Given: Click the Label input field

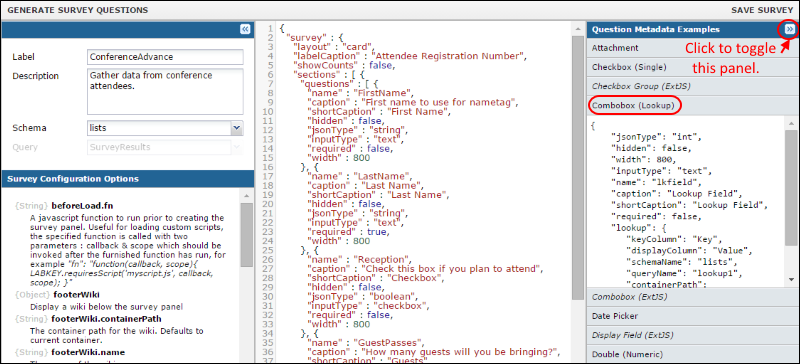Looking at the screenshot, I should [165, 57].
